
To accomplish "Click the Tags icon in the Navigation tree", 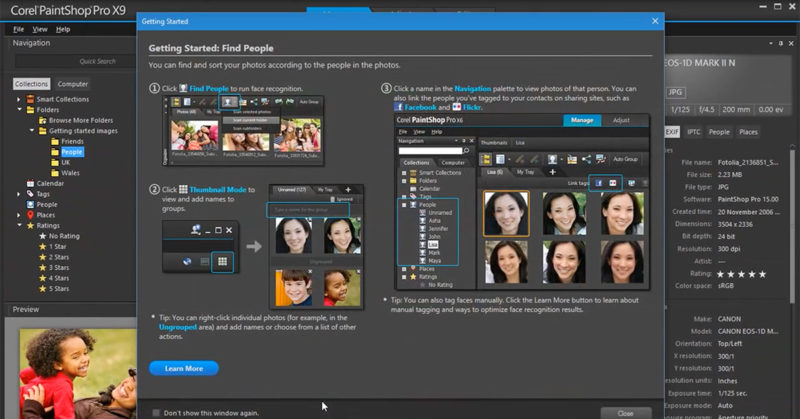I will pos(31,194).
